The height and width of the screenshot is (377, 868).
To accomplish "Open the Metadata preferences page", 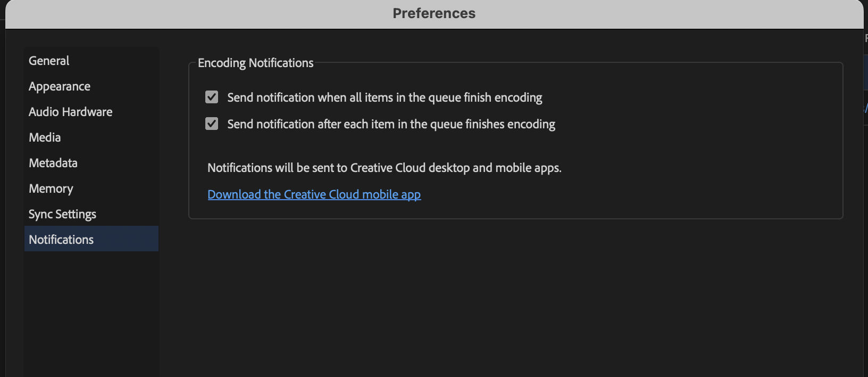I will (x=53, y=162).
